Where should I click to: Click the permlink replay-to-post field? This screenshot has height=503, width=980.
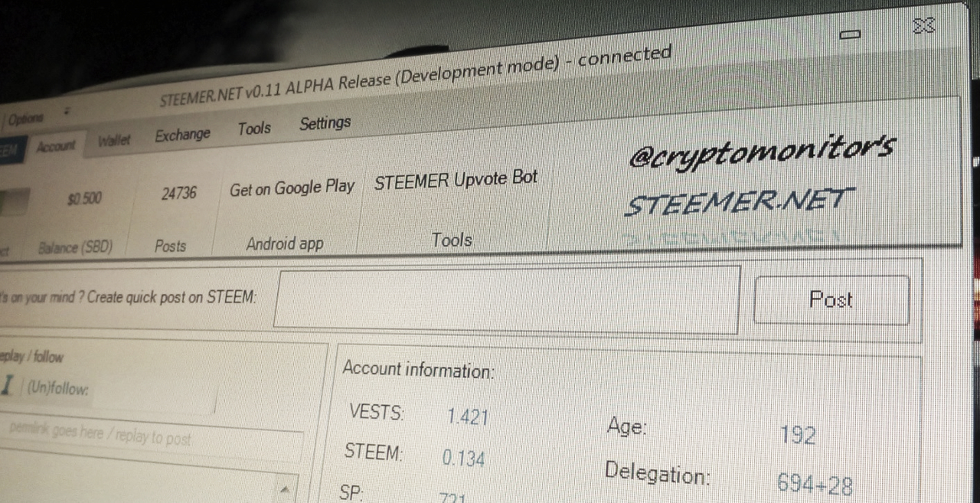[x=152, y=436]
